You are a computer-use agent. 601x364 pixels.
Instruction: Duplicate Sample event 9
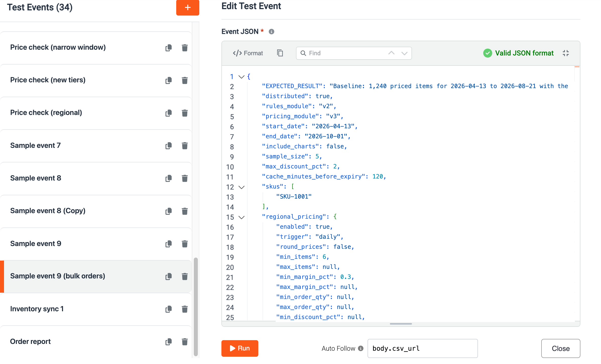[168, 244]
